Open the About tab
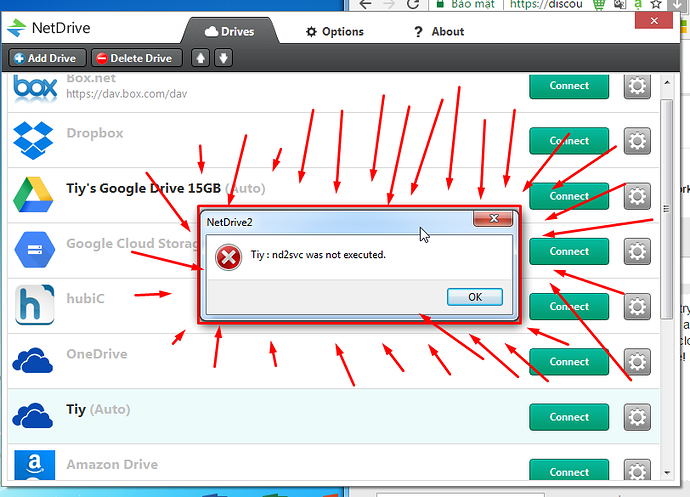Image resolution: width=690 pixels, height=497 pixels. coord(439,32)
